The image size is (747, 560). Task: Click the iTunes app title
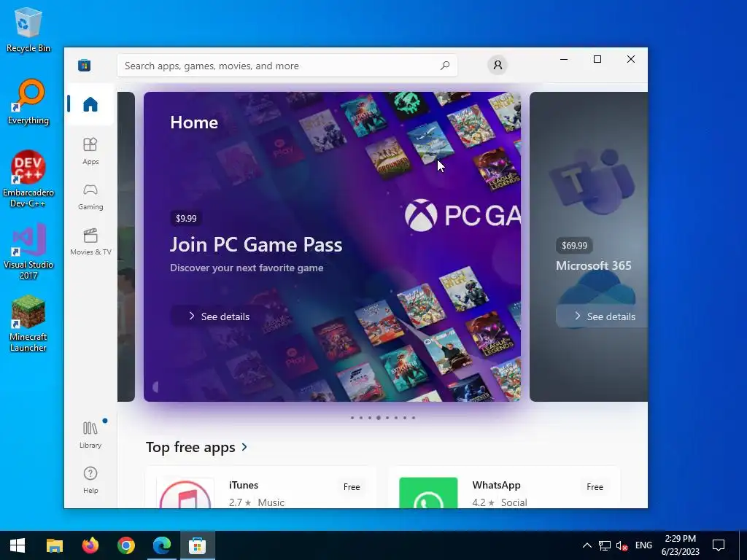(244, 485)
